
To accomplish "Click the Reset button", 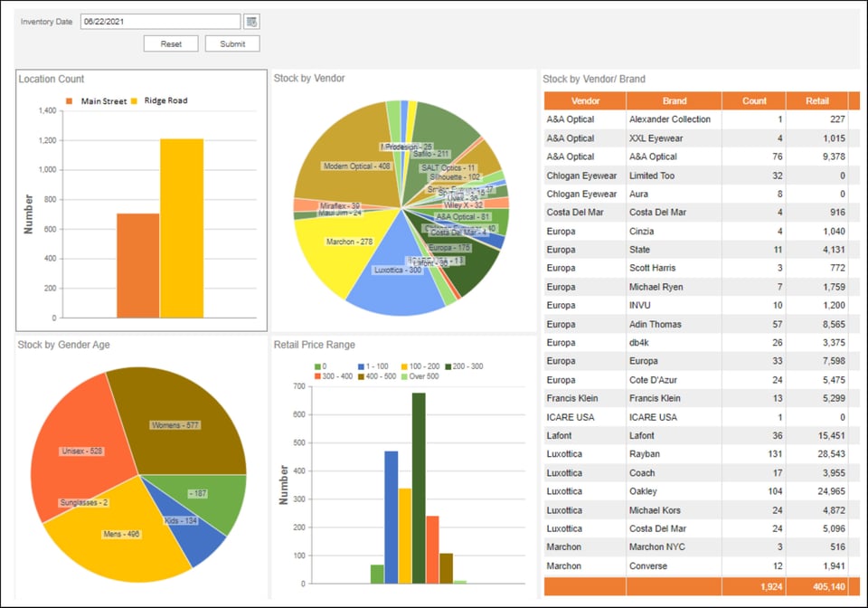I will click(x=171, y=43).
